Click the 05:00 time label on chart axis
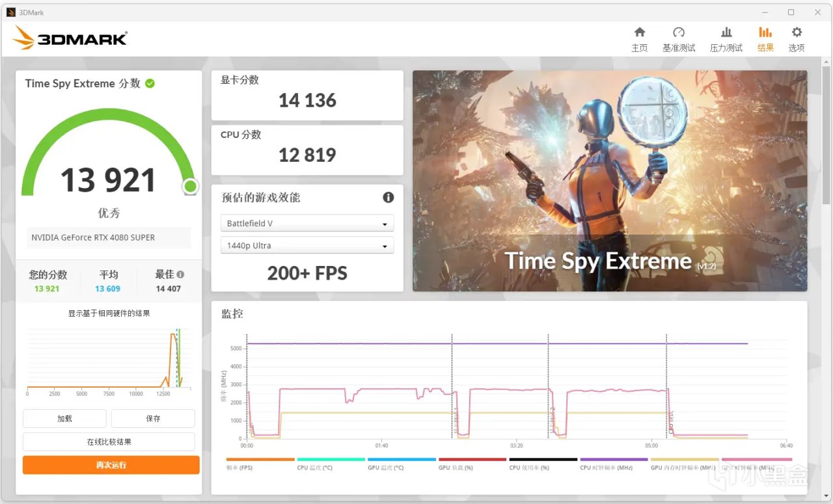The width and height of the screenshot is (833, 504). (651, 446)
